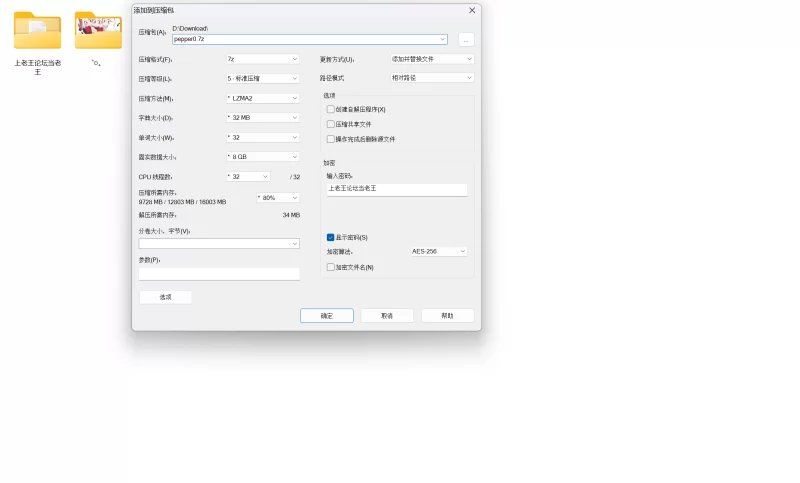Close the 添加到压缩包 dialog
The image size is (800, 483).
tap(472, 10)
